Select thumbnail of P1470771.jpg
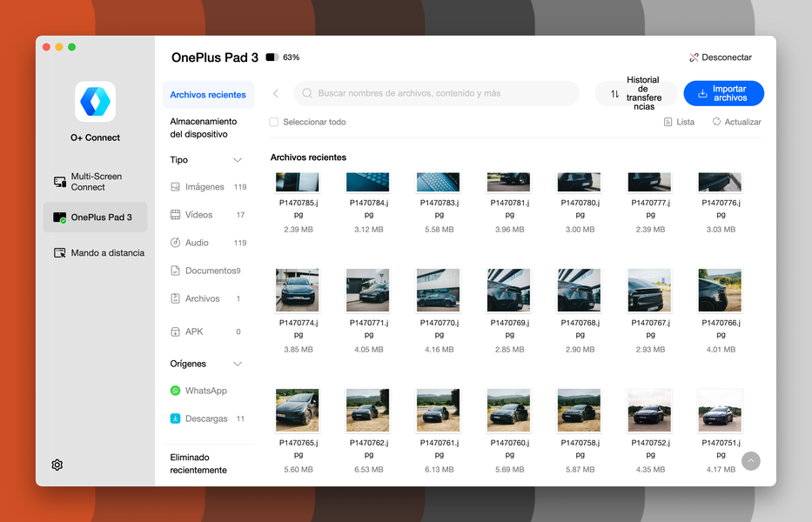This screenshot has height=522, width=812. (x=367, y=291)
